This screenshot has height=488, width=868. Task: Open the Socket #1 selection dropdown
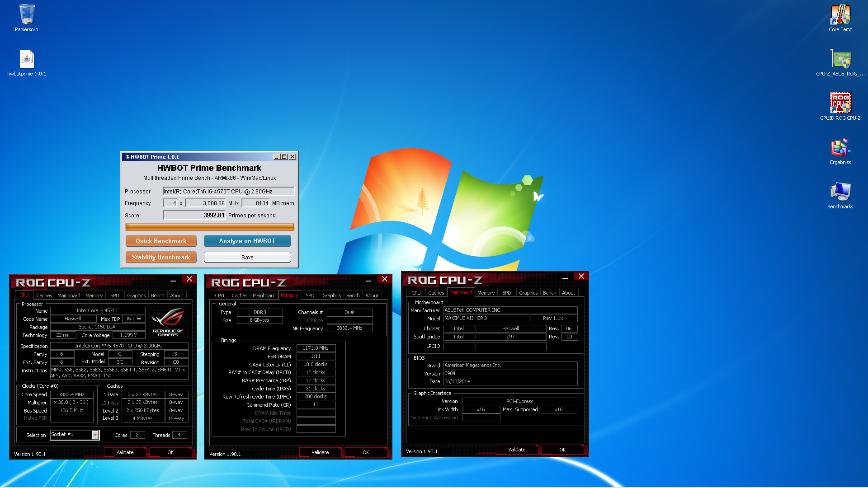(x=95, y=435)
